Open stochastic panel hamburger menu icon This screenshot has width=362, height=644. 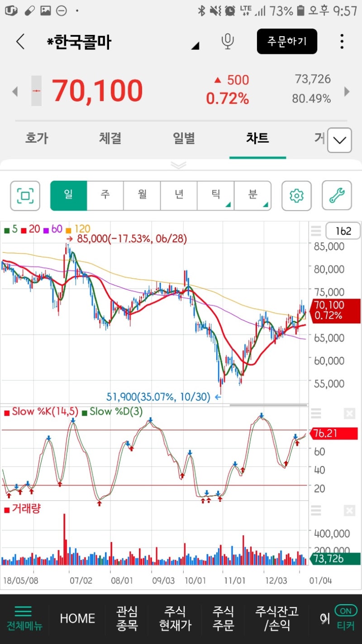[x=316, y=413]
